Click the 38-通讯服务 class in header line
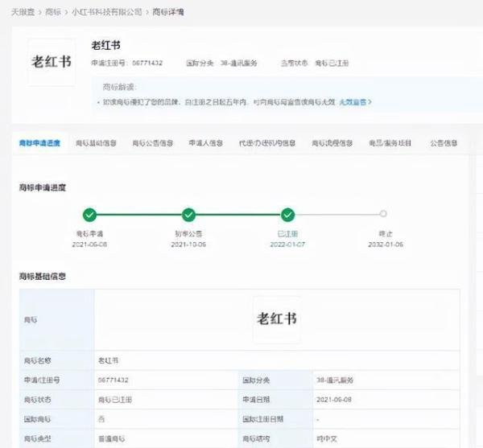 [239, 64]
